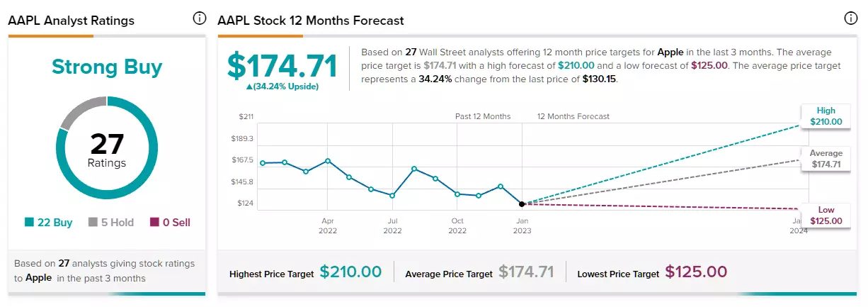Image resolution: width=868 pixels, height=307 pixels.
Task: Click the Strong Buy consensus heading
Action: 107,67
